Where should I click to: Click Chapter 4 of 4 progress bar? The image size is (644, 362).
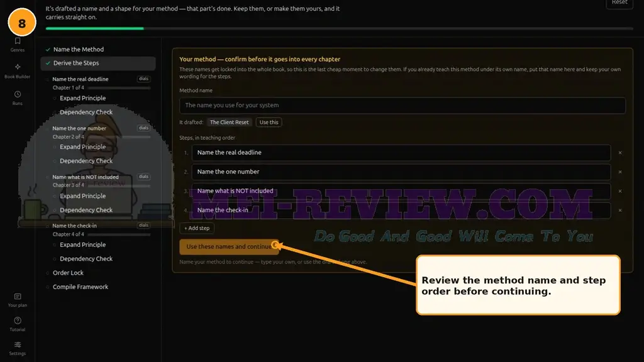pos(119,234)
